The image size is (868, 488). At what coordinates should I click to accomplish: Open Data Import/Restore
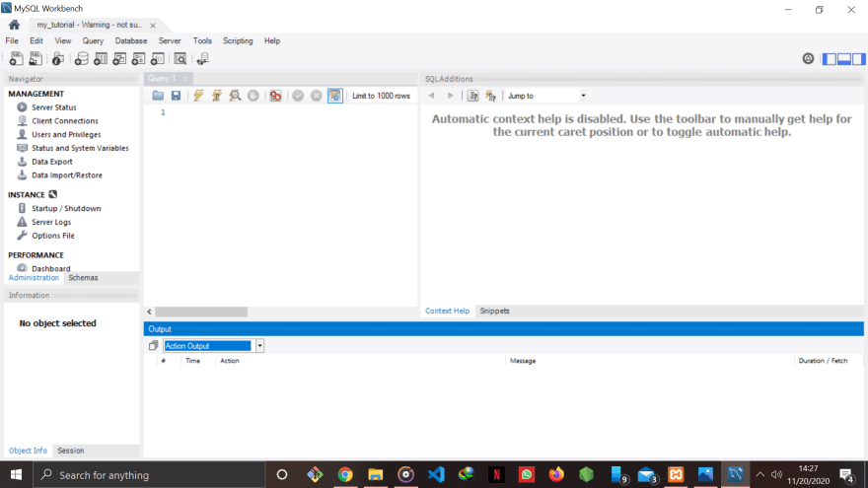pyautogui.click(x=67, y=174)
